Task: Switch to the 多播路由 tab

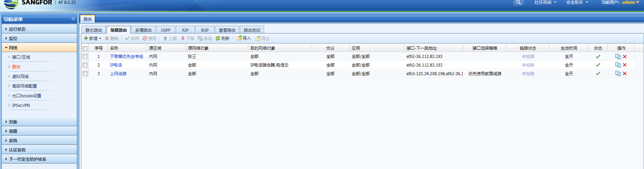Action: pos(143,30)
